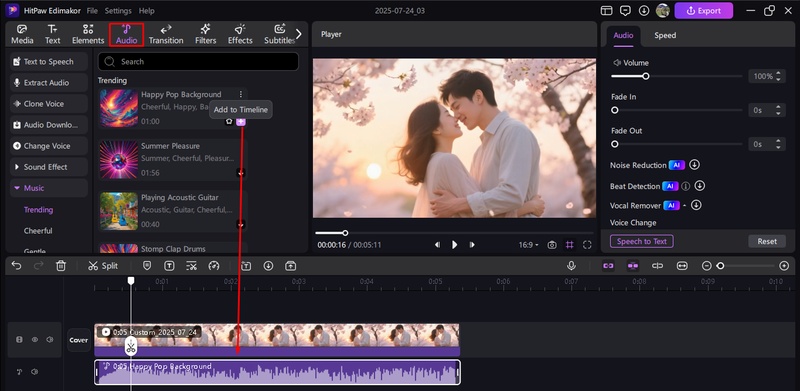Screen dimensions: 800x391
Task: Select the Cheerful music subcategory
Action: 38,231
